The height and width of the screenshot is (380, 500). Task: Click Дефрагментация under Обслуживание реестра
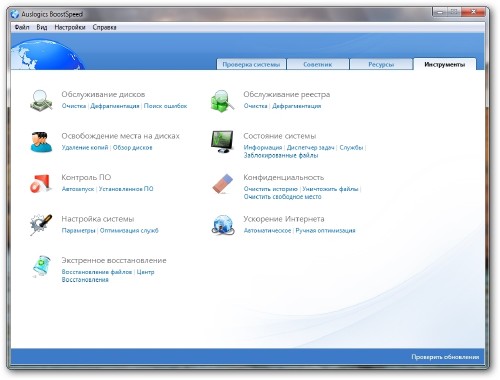pyautogui.click(x=296, y=106)
